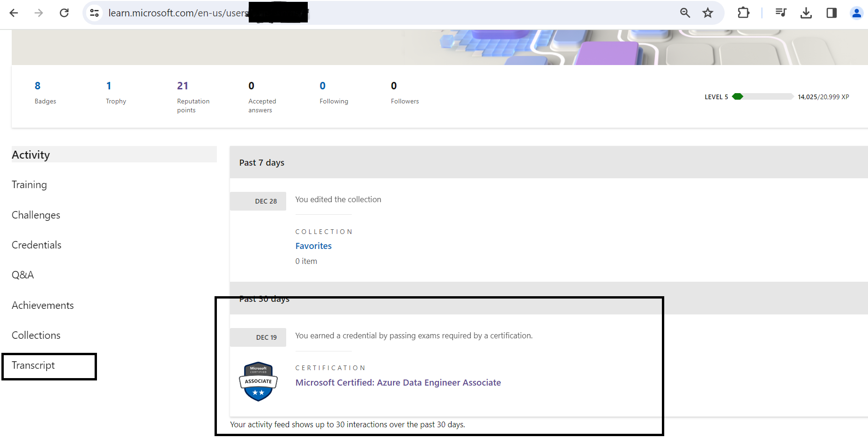Bookmark this page with star icon
The height and width of the screenshot is (438, 868).
708,13
